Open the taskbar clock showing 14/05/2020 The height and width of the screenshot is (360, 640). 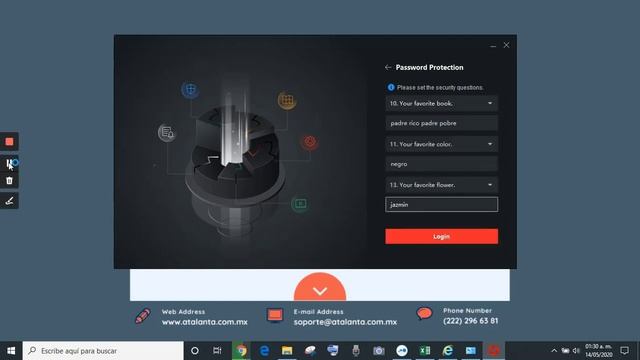coord(599,351)
